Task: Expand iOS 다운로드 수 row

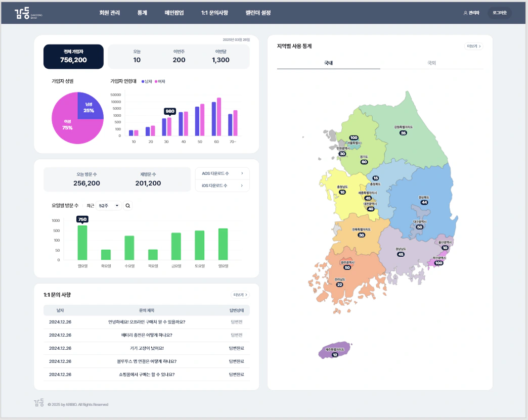Action: 222,185
